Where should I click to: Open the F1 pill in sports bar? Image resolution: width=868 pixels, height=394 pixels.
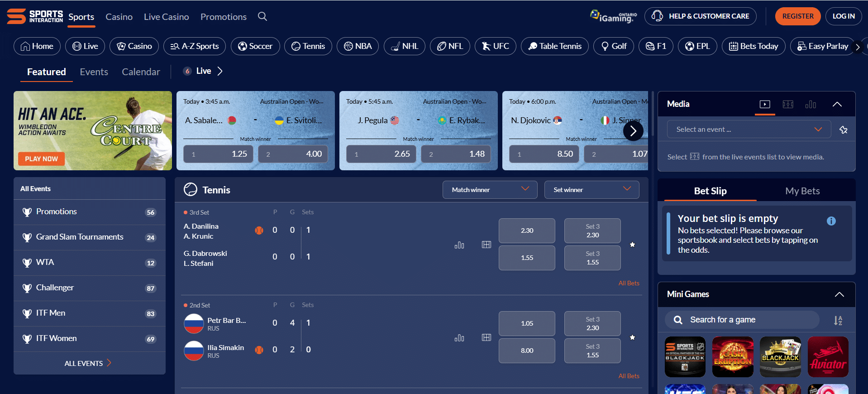[x=656, y=46]
